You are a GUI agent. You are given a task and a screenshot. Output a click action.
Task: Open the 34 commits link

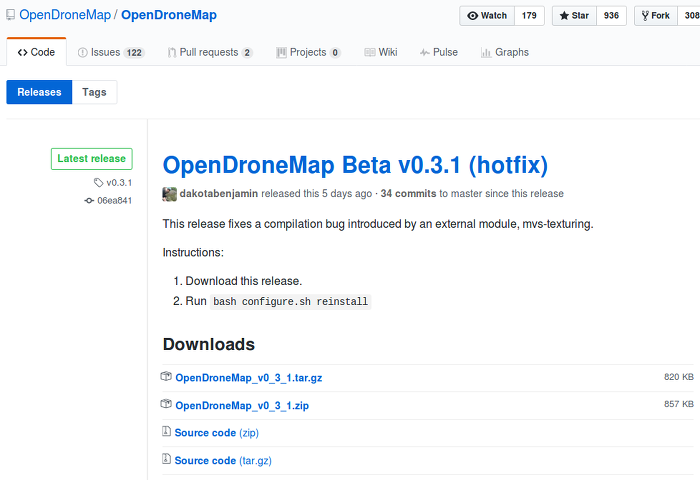408,193
